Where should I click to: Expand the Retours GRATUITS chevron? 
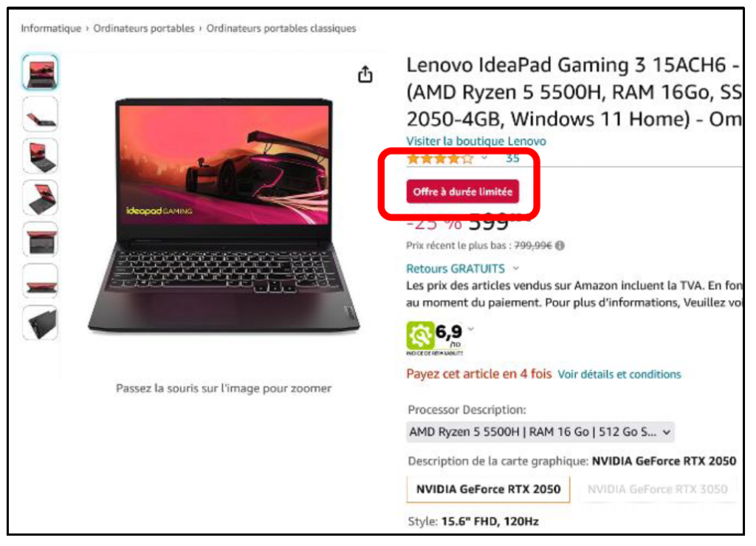[516, 268]
